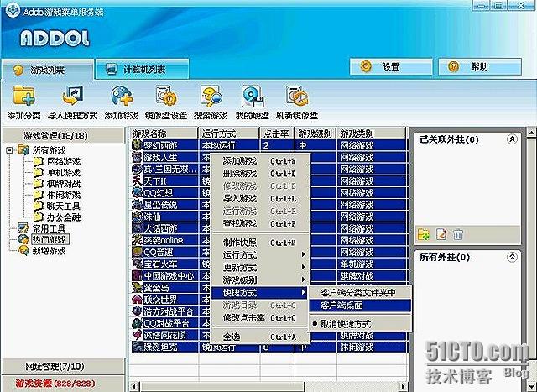537x392 pixels.
Task: Expand 运行方式 submenu arrow
Action: [x=303, y=254]
